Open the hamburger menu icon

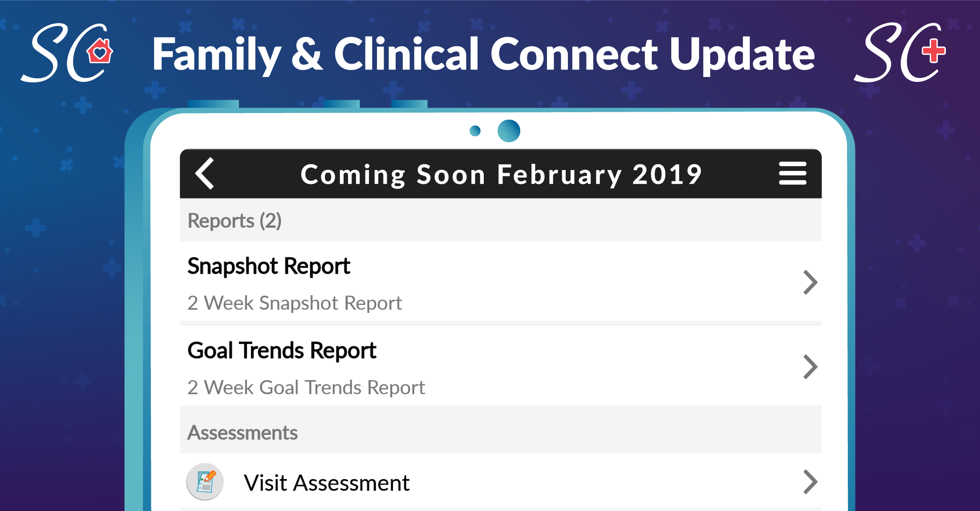pyautogui.click(x=793, y=173)
